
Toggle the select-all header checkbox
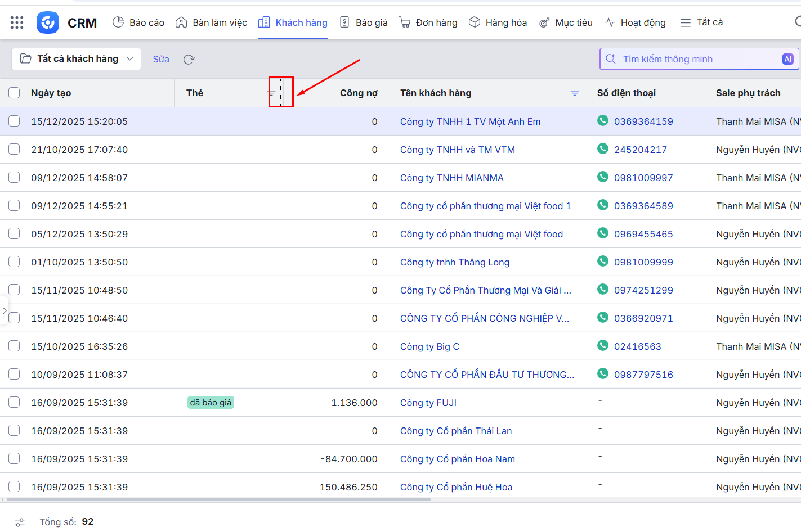[14, 93]
